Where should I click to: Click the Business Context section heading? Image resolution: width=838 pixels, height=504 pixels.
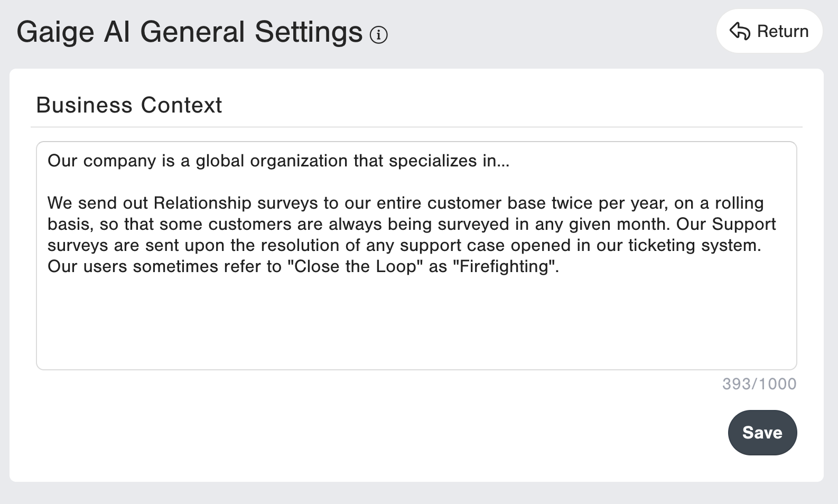point(129,105)
